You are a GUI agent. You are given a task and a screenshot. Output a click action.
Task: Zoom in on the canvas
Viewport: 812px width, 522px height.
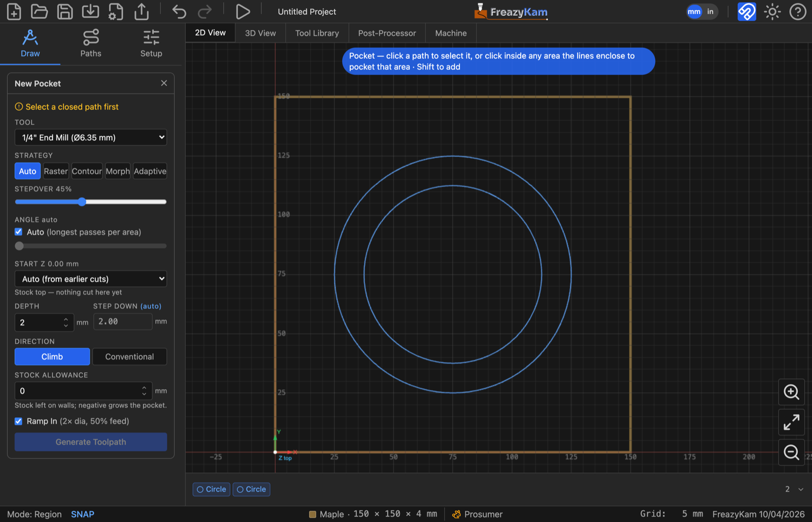792,392
